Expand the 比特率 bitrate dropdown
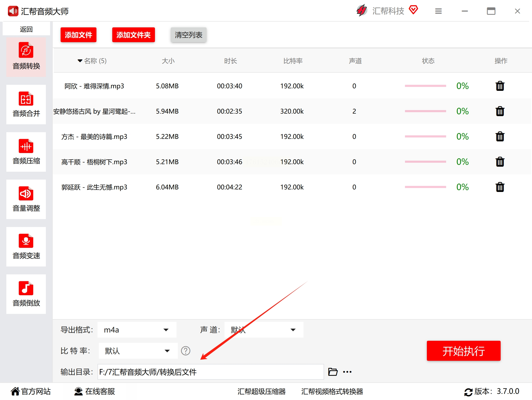The height and width of the screenshot is (400, 532). click(x=138, y=351)
